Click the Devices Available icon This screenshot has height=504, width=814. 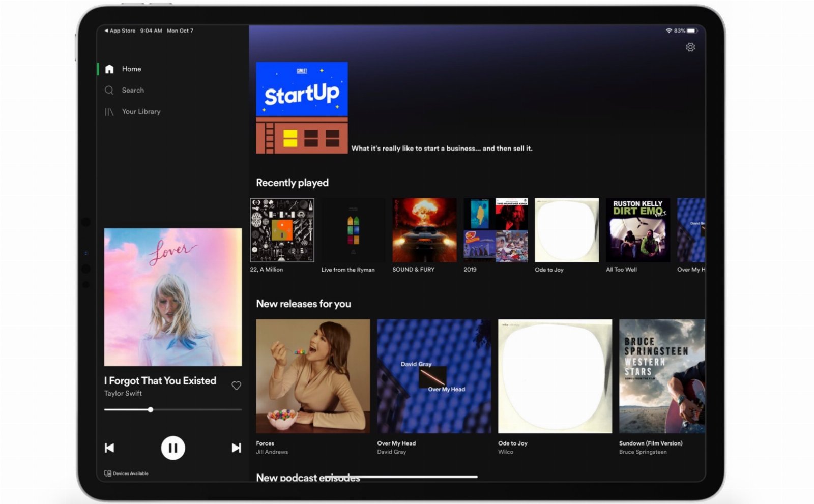107,473
